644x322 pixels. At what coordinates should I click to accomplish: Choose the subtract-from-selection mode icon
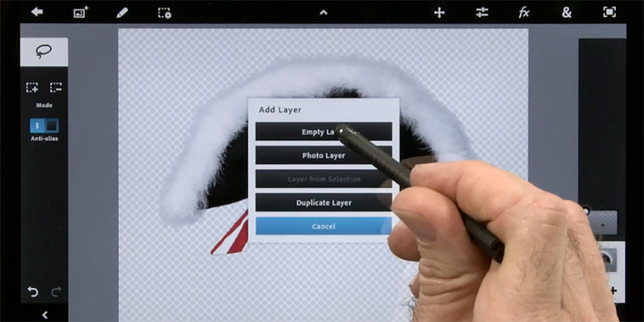tap(56, 87)
